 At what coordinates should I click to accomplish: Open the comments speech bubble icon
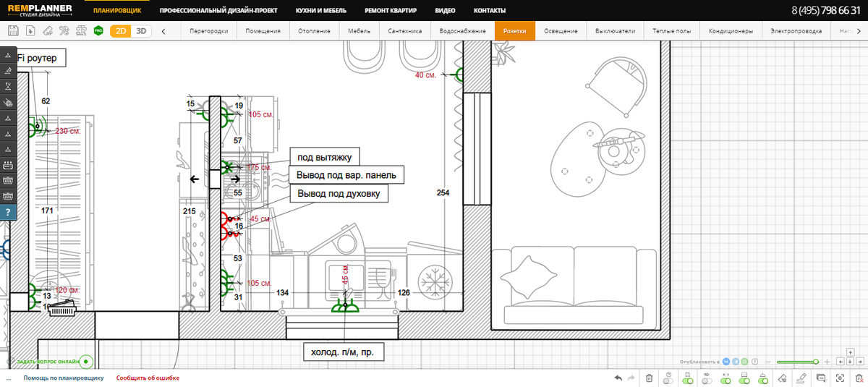[820, 378]
